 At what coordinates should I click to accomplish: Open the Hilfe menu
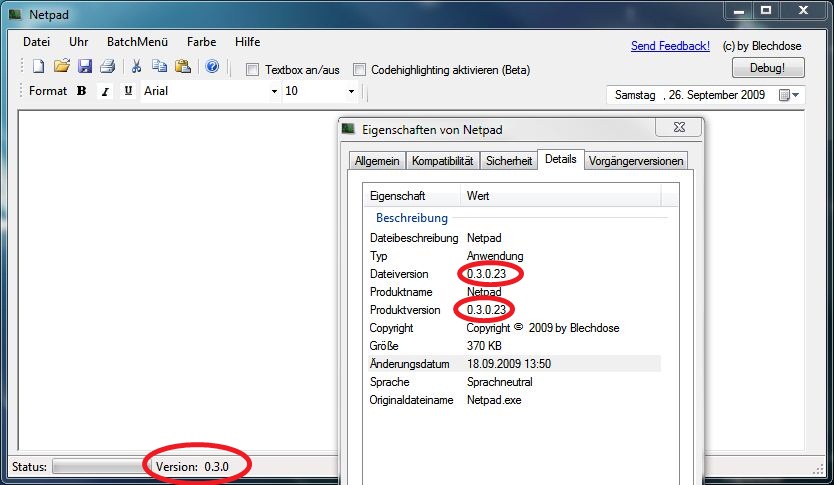tap(247, 41)
